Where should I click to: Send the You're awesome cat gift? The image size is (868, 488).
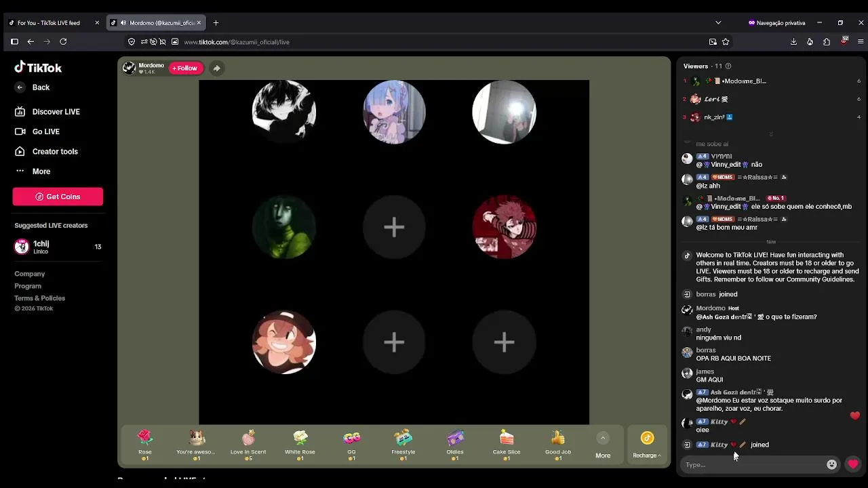coord(196,445)
